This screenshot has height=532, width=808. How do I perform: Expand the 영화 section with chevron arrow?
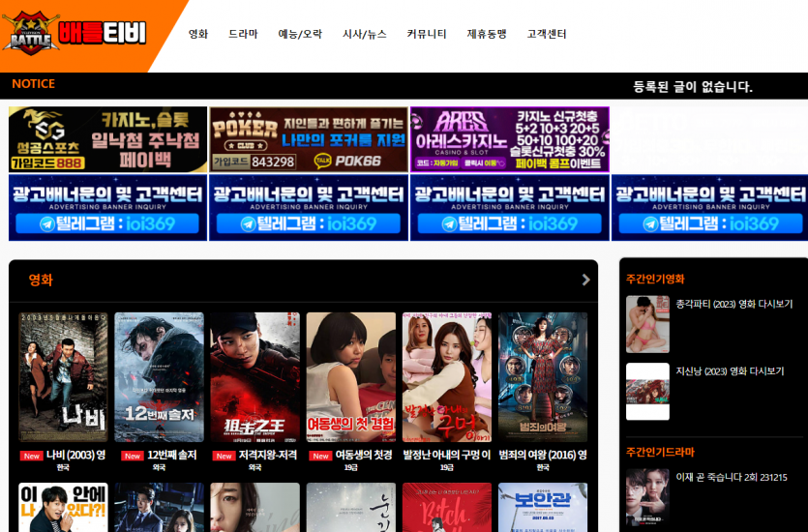pyautogui.click(x=585, y=280)
